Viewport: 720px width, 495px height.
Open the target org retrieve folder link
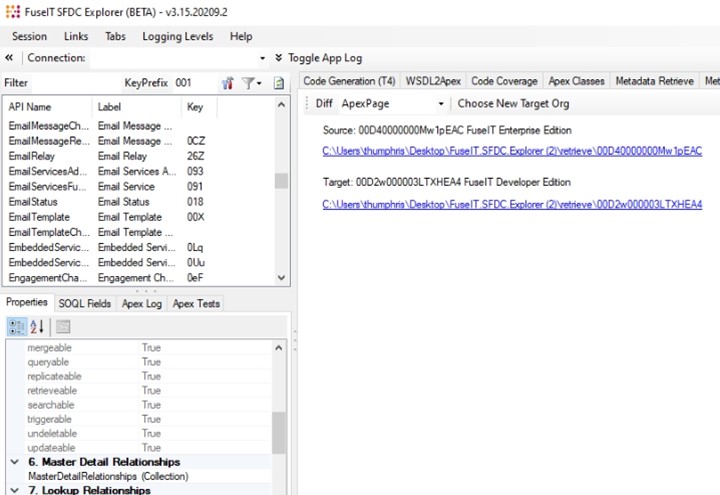[512, 204]
